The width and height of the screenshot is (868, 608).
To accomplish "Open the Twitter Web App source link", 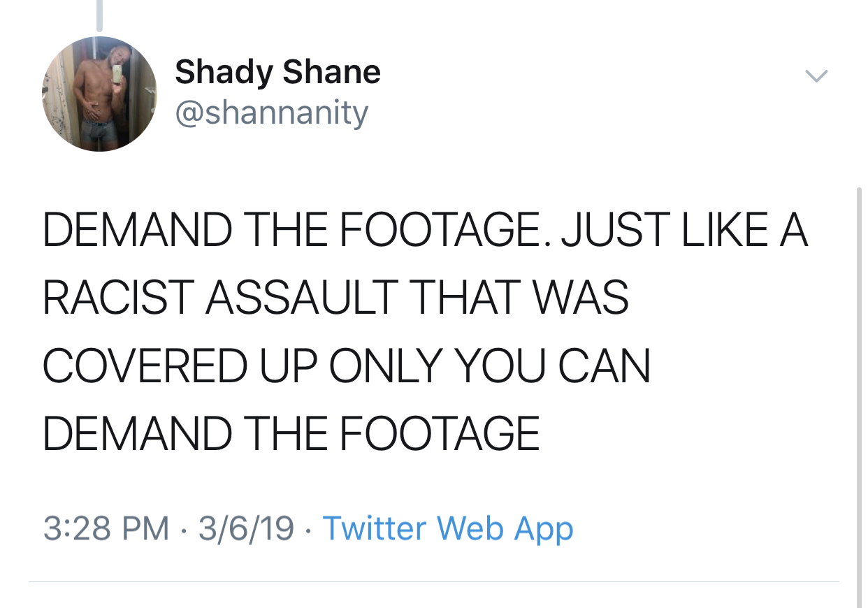I will pyautogui.click(x=448, y=528).
